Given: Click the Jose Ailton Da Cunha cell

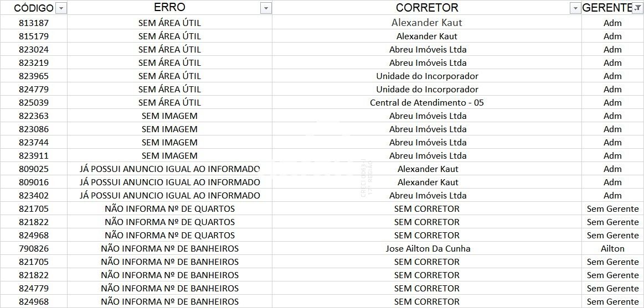Looking at the screenshot, I should tap(427, 248).
